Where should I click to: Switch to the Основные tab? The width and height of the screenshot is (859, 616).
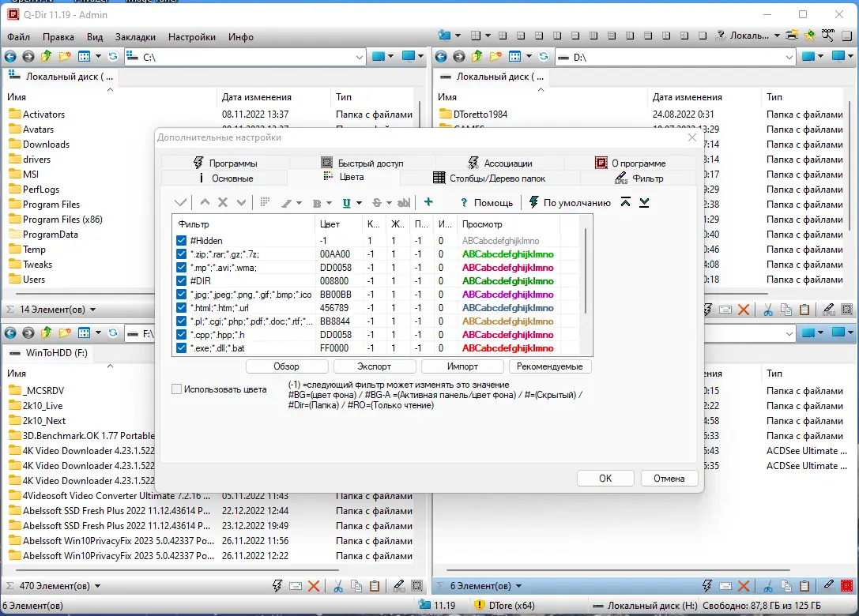[225, 178]
